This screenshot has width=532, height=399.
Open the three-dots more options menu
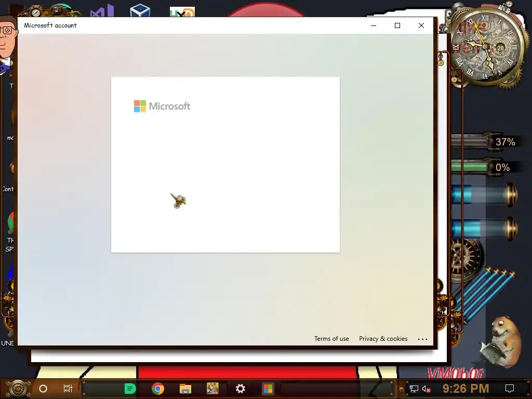click(x=422, y=339)
